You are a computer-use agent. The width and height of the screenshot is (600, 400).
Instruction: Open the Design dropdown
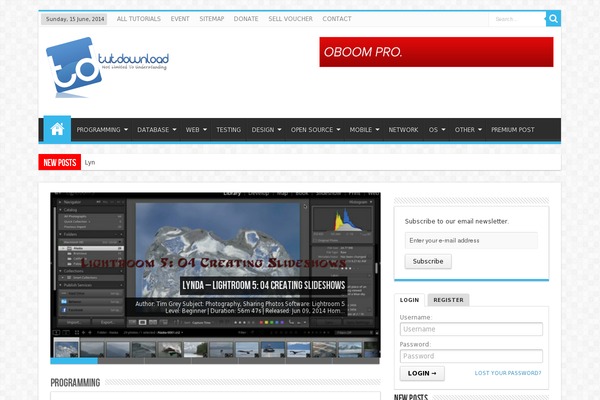click(x=266, y=130)
